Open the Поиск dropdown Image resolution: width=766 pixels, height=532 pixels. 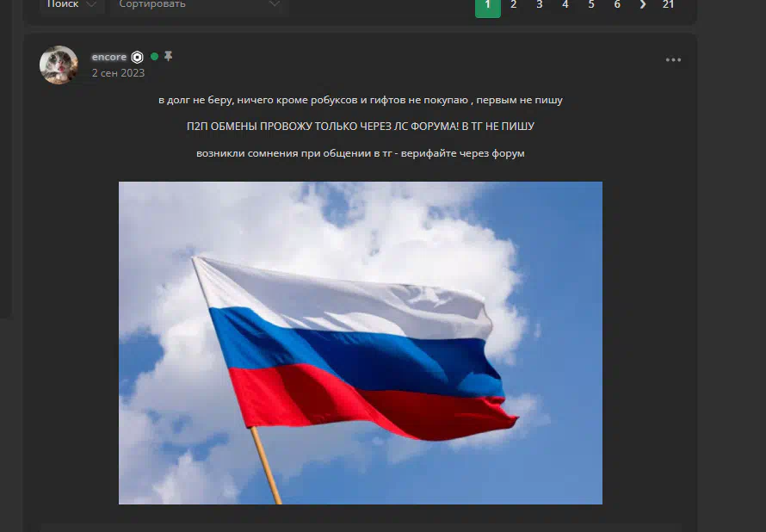coord(71,5)
